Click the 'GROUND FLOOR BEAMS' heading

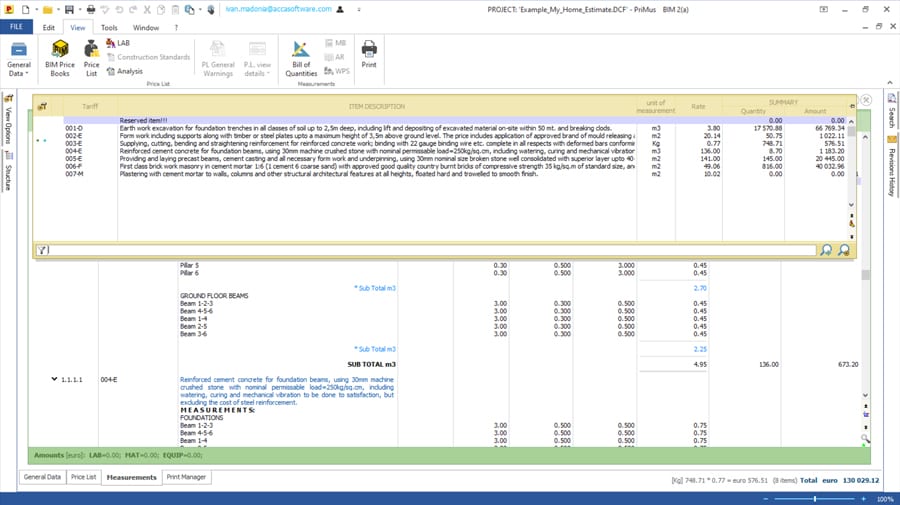tap(214, 296)
